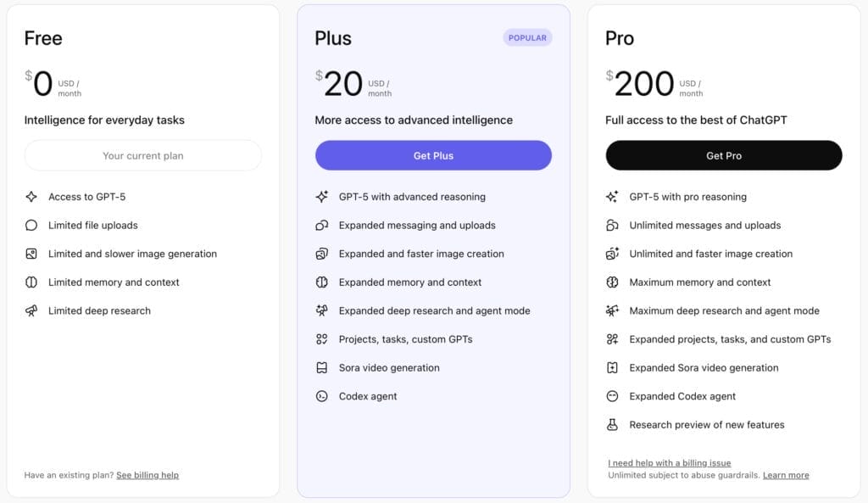Click the icon beside Maximum deep research
Screen dimensions: 868x503
613,311
